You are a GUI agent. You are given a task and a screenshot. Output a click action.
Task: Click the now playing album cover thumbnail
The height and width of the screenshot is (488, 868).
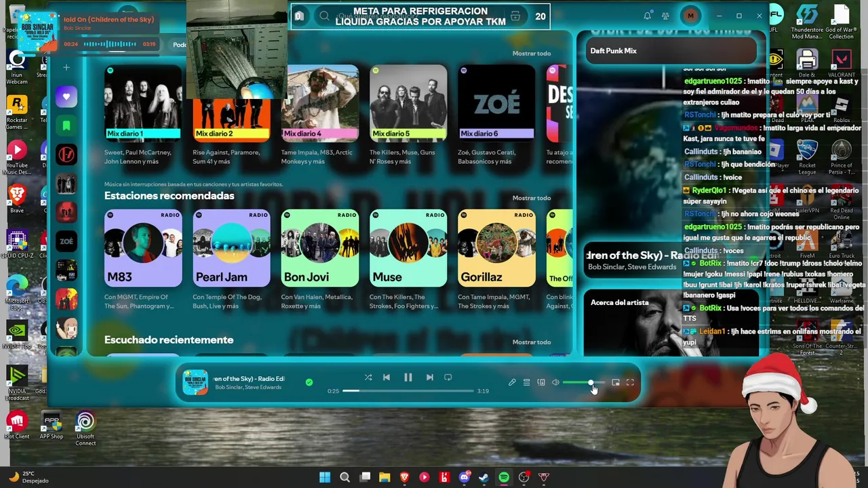[195, 382]
